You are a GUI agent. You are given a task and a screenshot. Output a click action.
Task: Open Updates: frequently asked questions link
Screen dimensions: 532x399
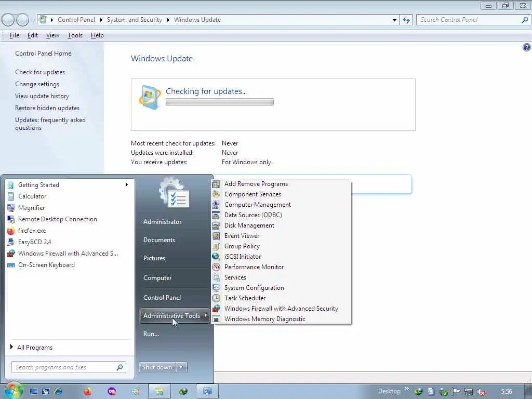tap(50, 124)
